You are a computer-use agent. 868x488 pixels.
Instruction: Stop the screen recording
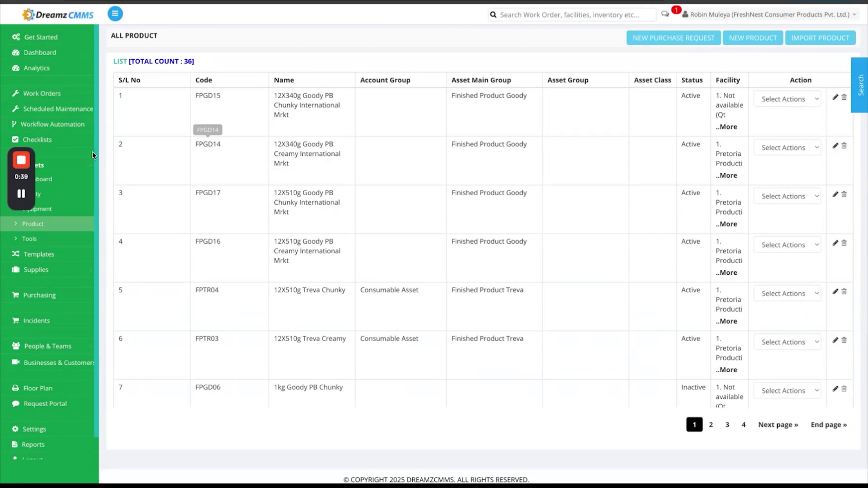(21, 160)
